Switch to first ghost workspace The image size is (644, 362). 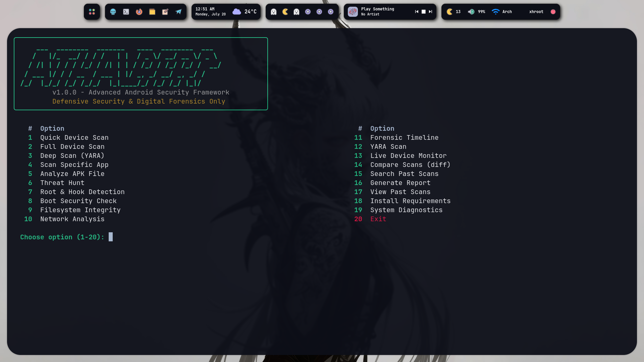tap(274, 12)
